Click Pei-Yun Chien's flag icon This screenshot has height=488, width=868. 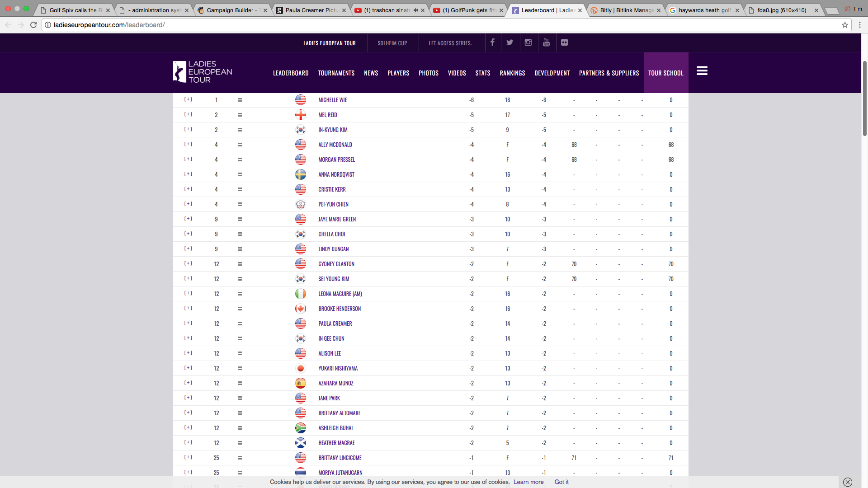(x=301, y=204)
